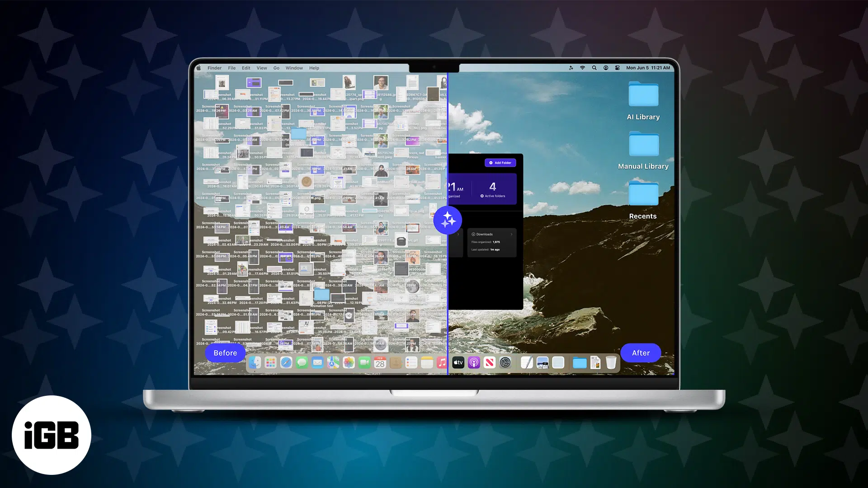Open Control Center in menu bar
This screenshot has height=488, width=868.
click(617, 68)
